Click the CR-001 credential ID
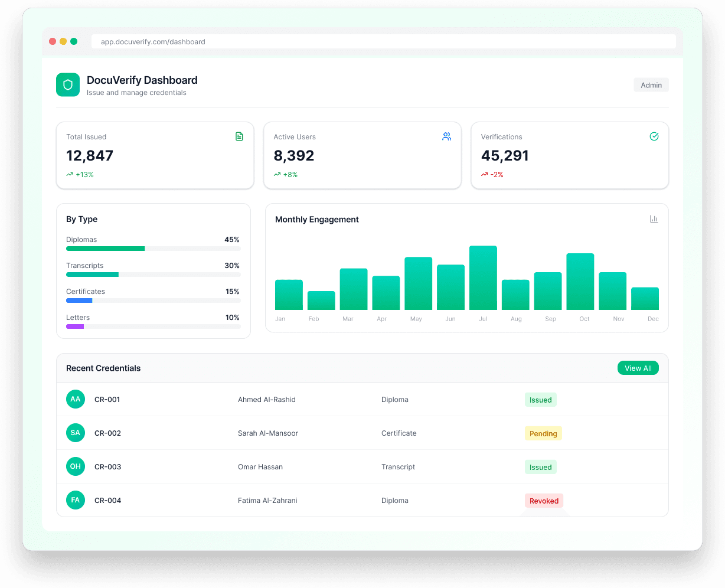Viewport: 725px width, 588px height. pos(107,400)
